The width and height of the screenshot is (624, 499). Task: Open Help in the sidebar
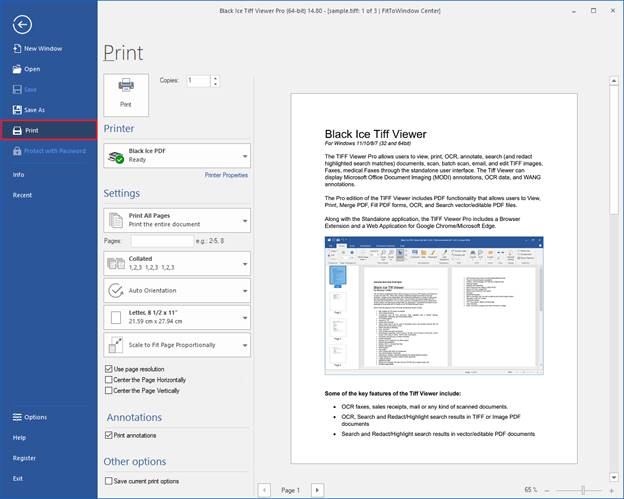49,437
